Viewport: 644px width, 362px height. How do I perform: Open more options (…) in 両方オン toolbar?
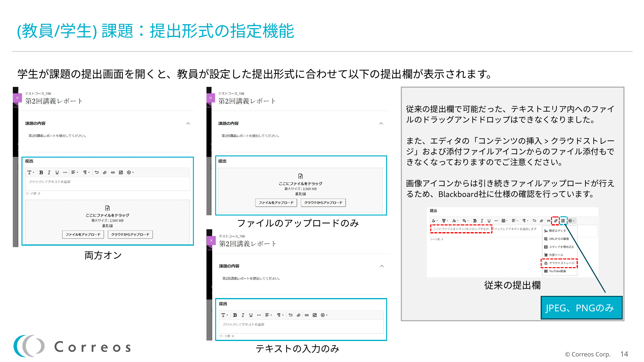click(65, 172)
